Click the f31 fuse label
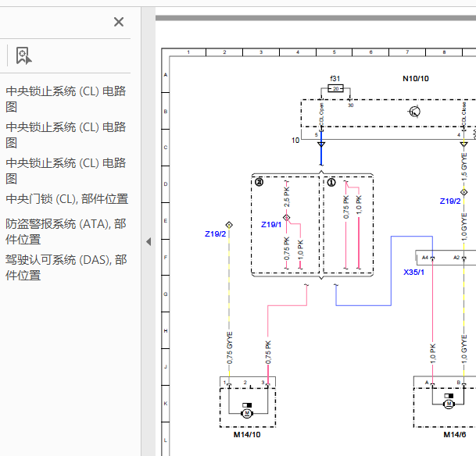 tap(335, 79)
